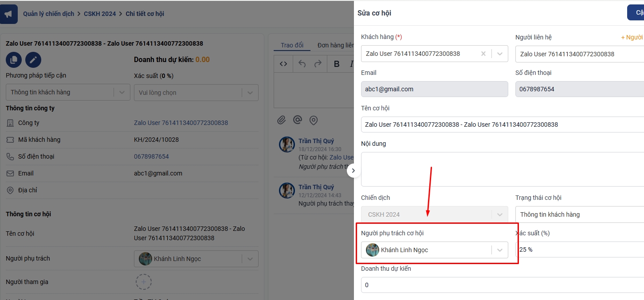Open the Khách hàng dropdown in edit form
Viewport: 644px width, 300px height.
tap(435, 54)
